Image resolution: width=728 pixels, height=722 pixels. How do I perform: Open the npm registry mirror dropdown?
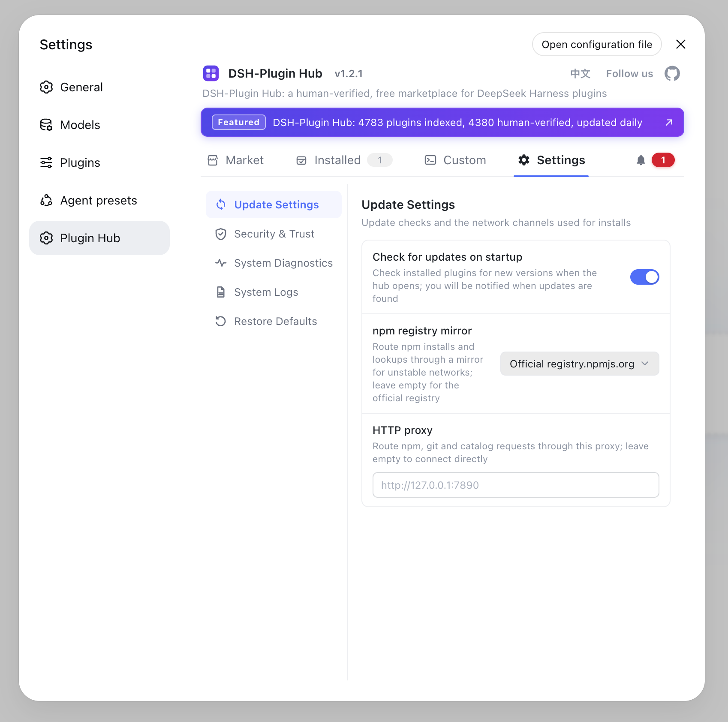(580, 364)
